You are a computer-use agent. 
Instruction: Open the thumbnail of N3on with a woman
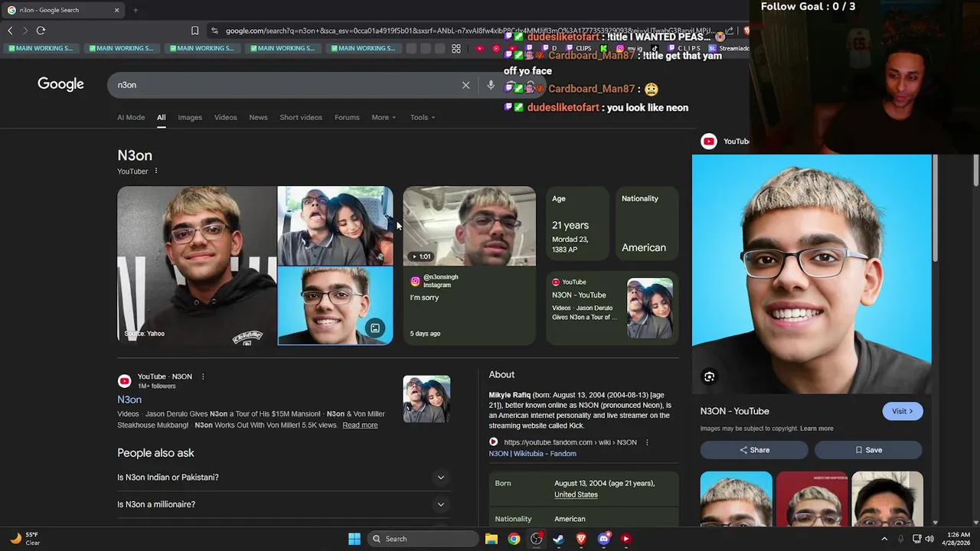pyautogui.click(x=335, y=225)
